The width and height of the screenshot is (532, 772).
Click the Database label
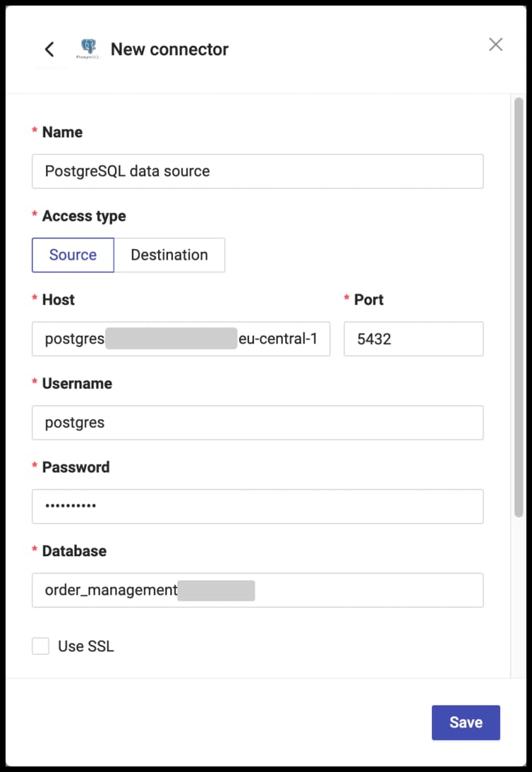coord(74,551)
